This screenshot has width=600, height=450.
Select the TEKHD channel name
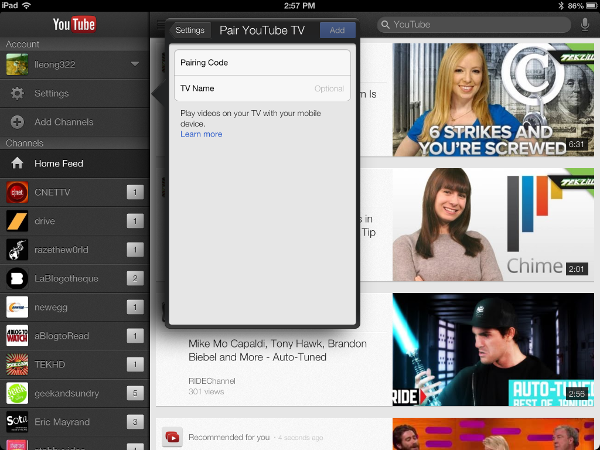[50, 365]
